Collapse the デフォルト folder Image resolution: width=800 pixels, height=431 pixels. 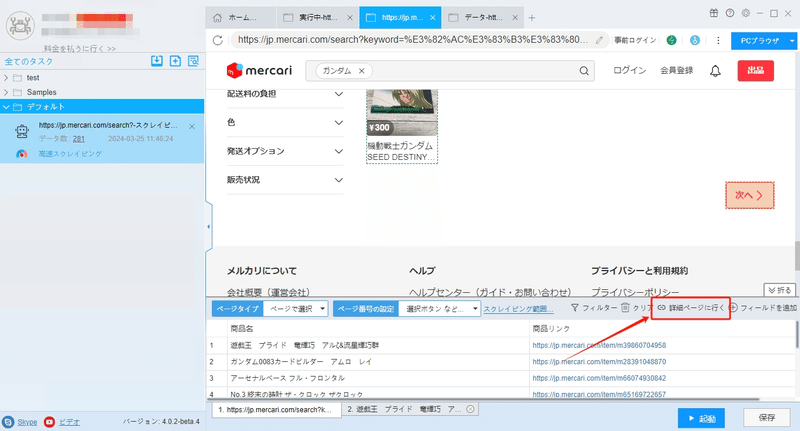(x=6, y=107)
